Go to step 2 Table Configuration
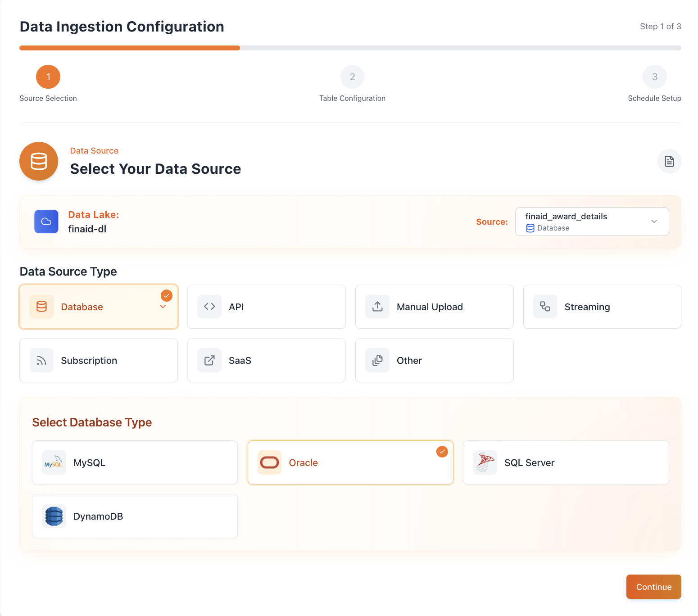698x616 pixels. 352,77
